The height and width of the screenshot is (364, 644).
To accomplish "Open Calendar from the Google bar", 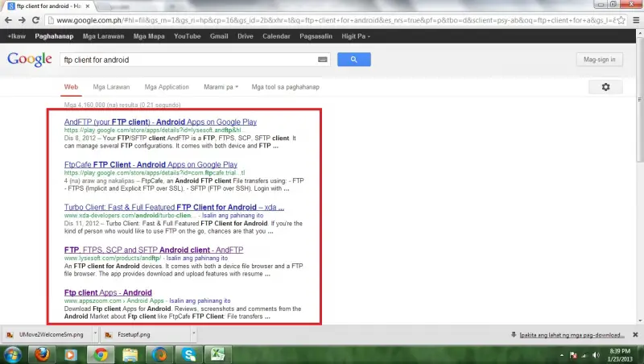I will [276, 36].
